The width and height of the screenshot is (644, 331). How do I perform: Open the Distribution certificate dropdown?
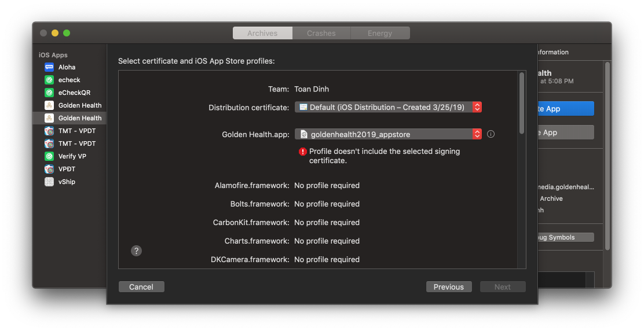coord(388,107)
